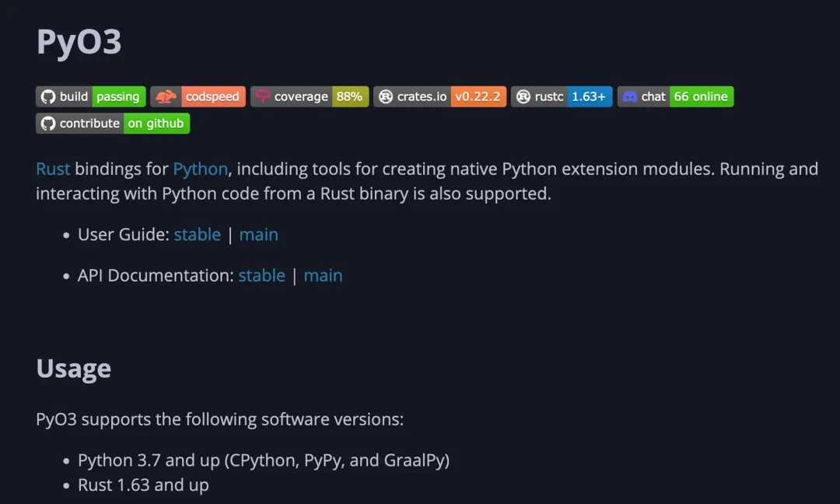The image size is (840, 504).
Task: Join chat via the "66 online" badge
Action: (x=701, y=96)
